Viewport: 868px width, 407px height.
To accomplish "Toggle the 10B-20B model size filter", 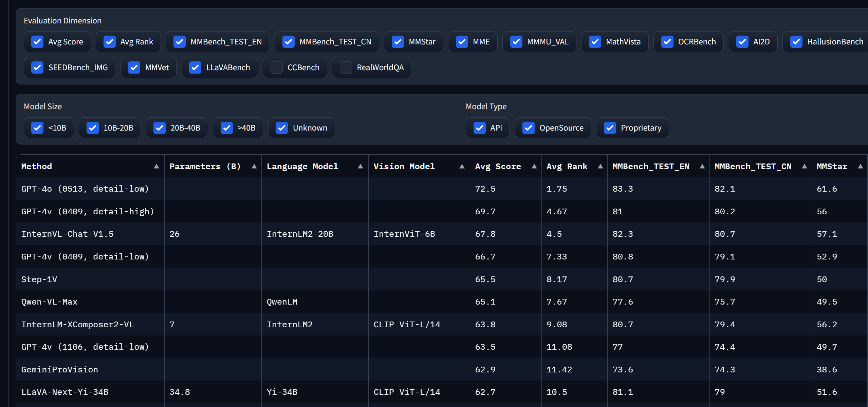I will [x=93, y=128].
